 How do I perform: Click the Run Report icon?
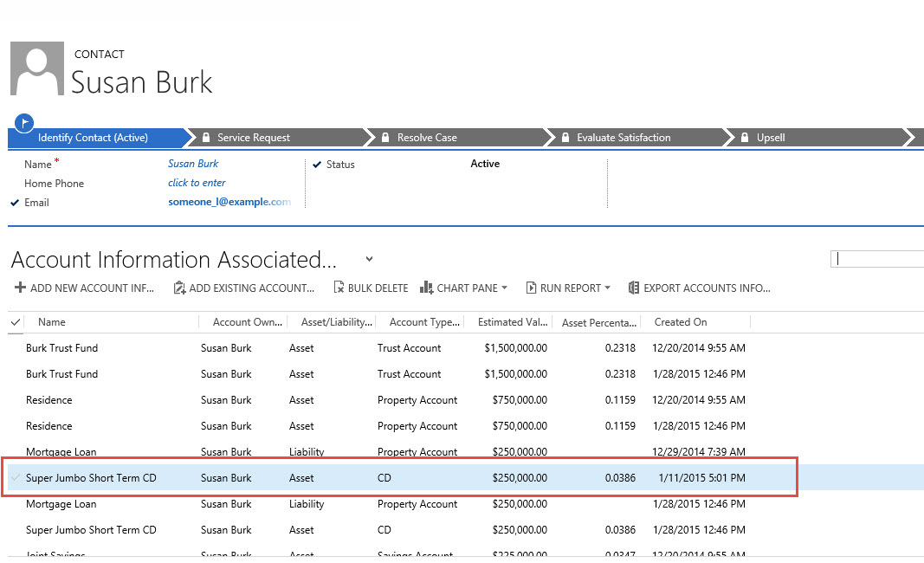coord(531,288)
